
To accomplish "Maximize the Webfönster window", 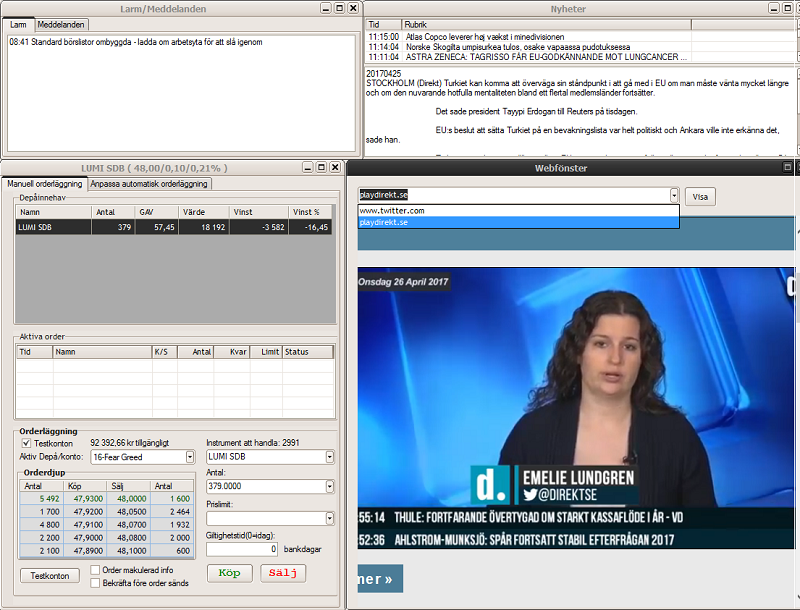I will (x=787, y=168).
